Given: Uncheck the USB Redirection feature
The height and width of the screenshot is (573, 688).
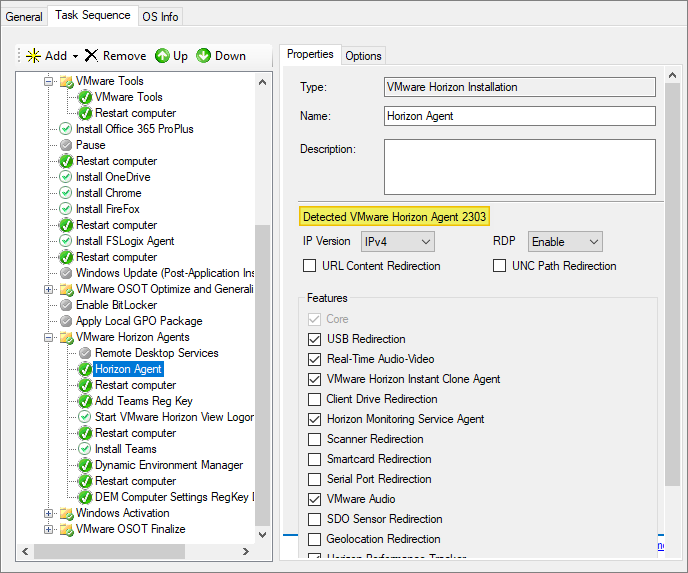Looking at the screenshot, I should [x=316, y=339].
